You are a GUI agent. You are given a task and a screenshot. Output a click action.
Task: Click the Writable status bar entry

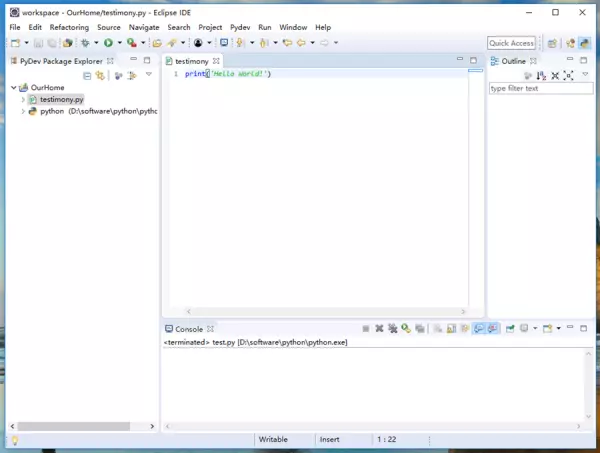point(273,440)
